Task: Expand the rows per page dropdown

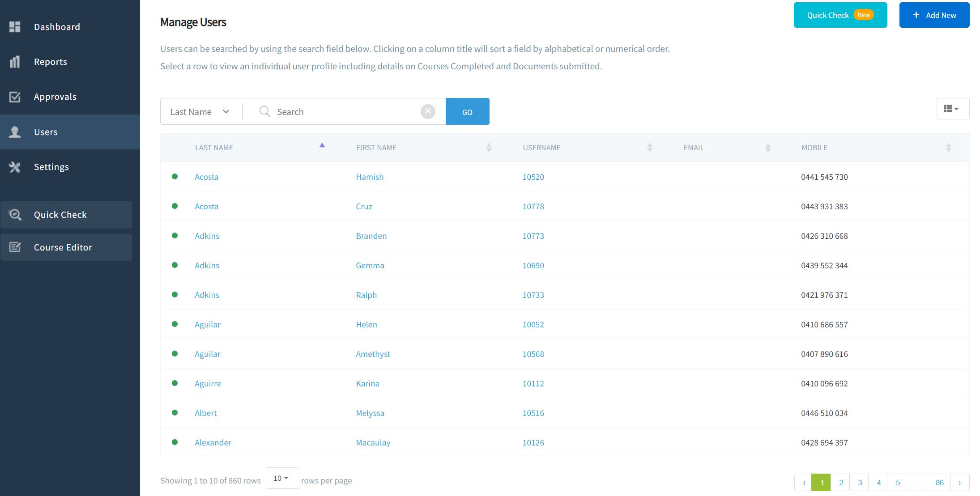Action: [x=282, y=478]
